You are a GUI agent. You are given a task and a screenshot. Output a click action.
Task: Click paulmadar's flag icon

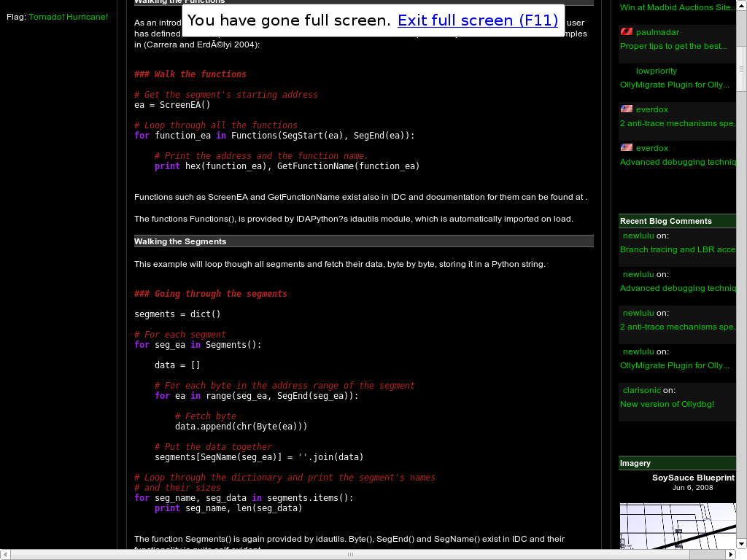click(x=627, y=31)
